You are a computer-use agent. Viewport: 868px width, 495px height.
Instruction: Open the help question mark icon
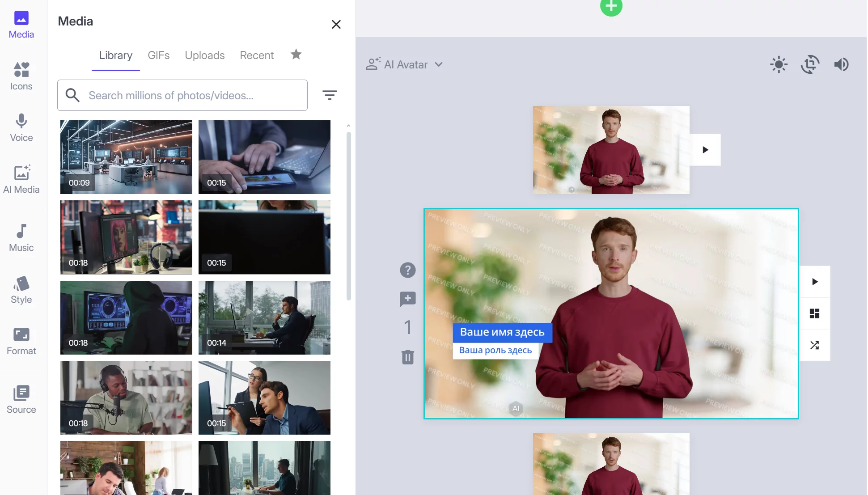pyautogui.click(x=407, y=270)
